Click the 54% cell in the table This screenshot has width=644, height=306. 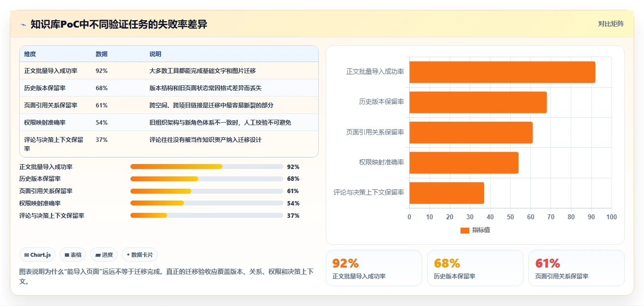[101, 123]
